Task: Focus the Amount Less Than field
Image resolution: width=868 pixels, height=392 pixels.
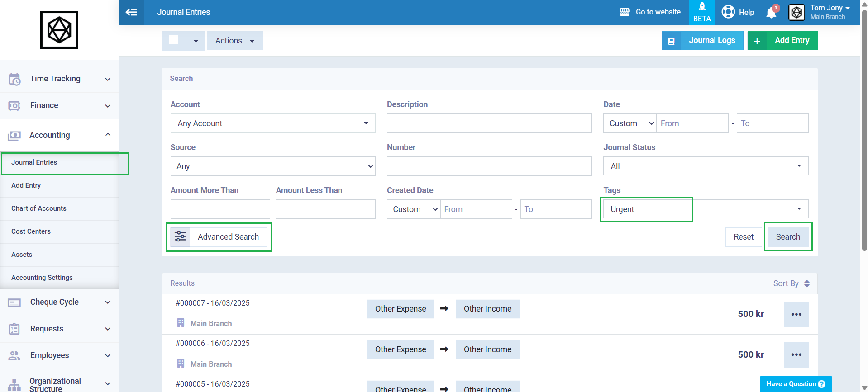Action: coord(325,209)
